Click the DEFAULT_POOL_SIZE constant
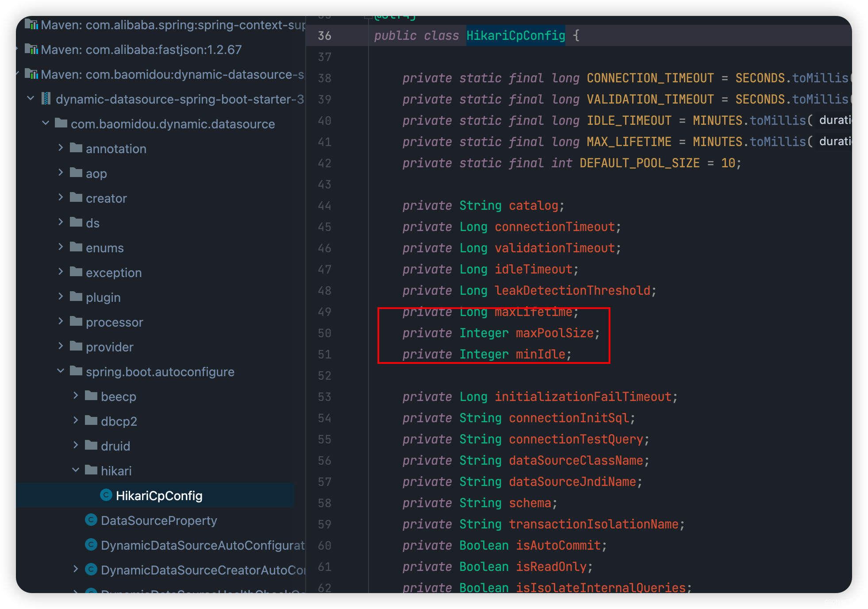The width and height of the screenshot is (868, 609). 640,163
